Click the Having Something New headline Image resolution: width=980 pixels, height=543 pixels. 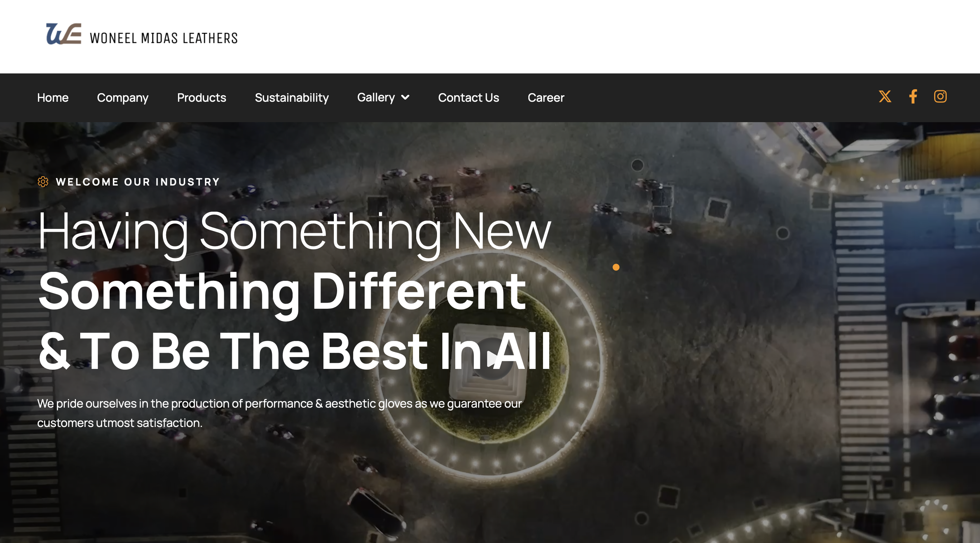[294, 233]
